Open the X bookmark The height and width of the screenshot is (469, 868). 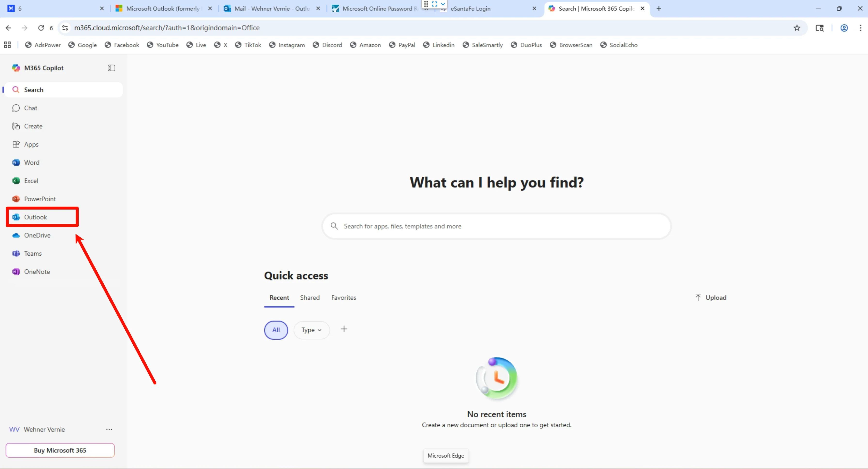tap(221, 45)
